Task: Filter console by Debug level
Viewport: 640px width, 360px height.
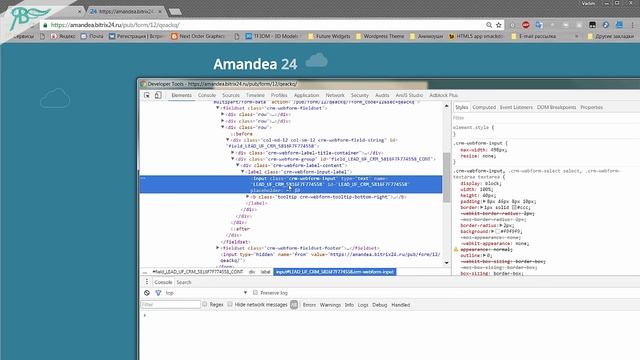Action: pos(380,305)
